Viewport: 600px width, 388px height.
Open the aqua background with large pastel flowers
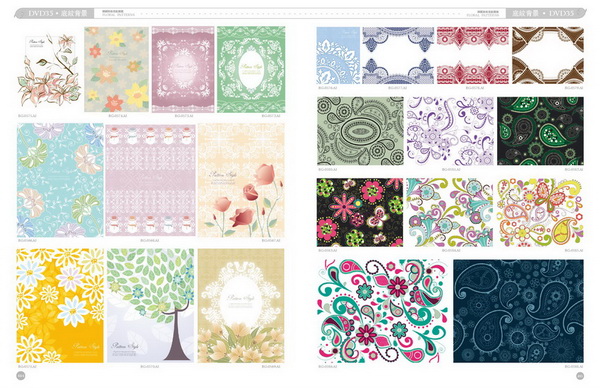tap(60, 180)
